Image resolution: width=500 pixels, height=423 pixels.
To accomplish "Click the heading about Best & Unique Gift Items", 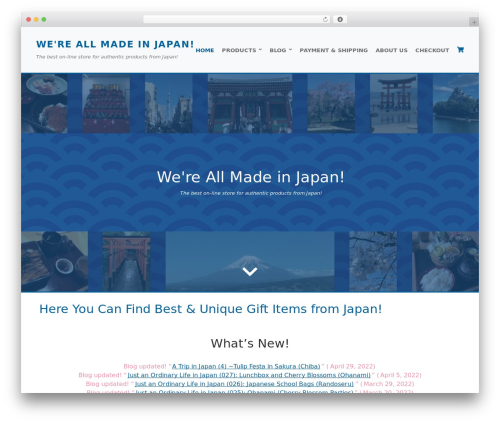I will pos(210,309).
